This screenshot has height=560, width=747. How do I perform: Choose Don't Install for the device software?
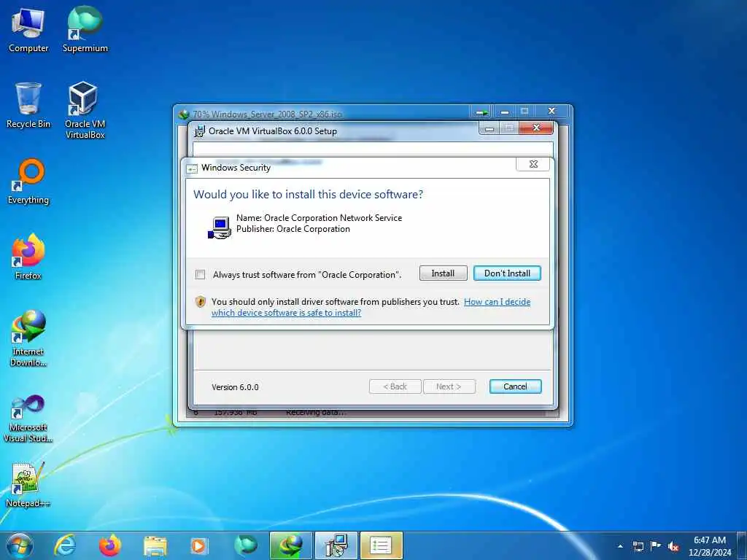507,273
